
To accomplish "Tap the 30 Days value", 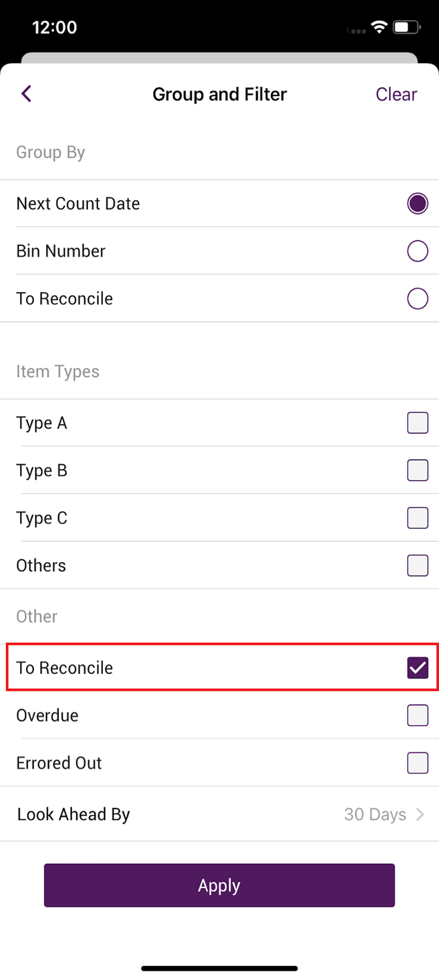I will click(375, 814).
